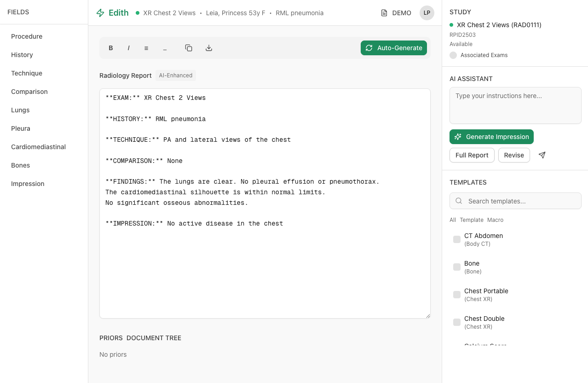Filter templates by Template type
Viewport: 588px width, 383px height.
[x=471, y=220]
